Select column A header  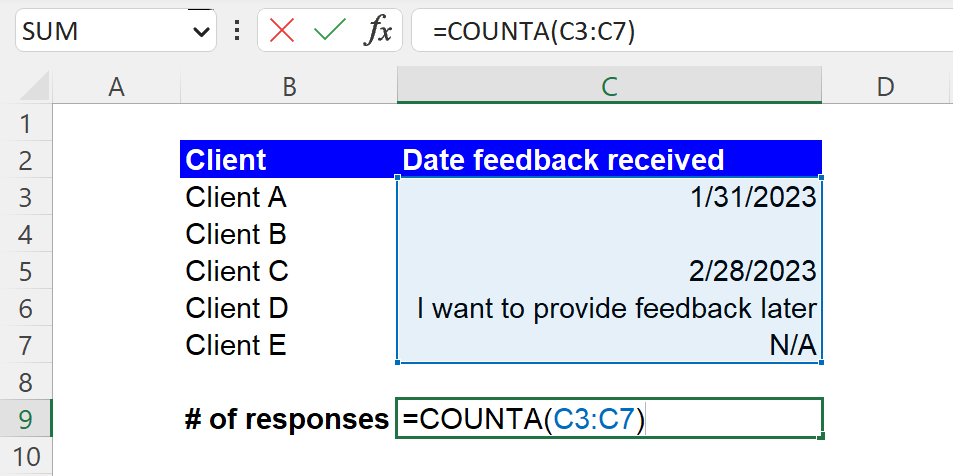(116, 87)
